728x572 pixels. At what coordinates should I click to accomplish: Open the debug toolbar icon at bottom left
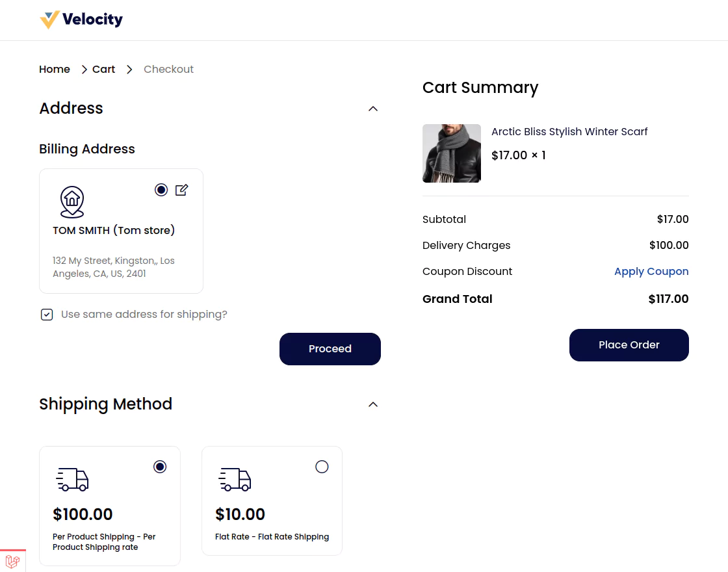point(12,561)
